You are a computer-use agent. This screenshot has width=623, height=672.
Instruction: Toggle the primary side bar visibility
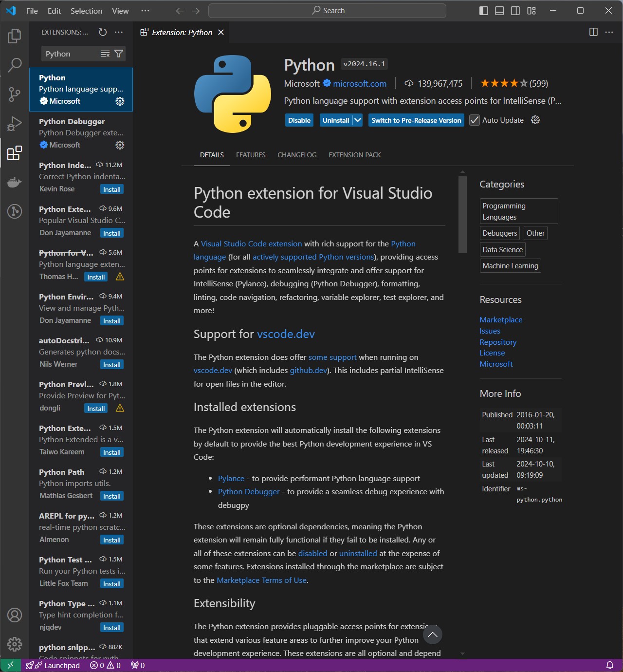point(484,11)
